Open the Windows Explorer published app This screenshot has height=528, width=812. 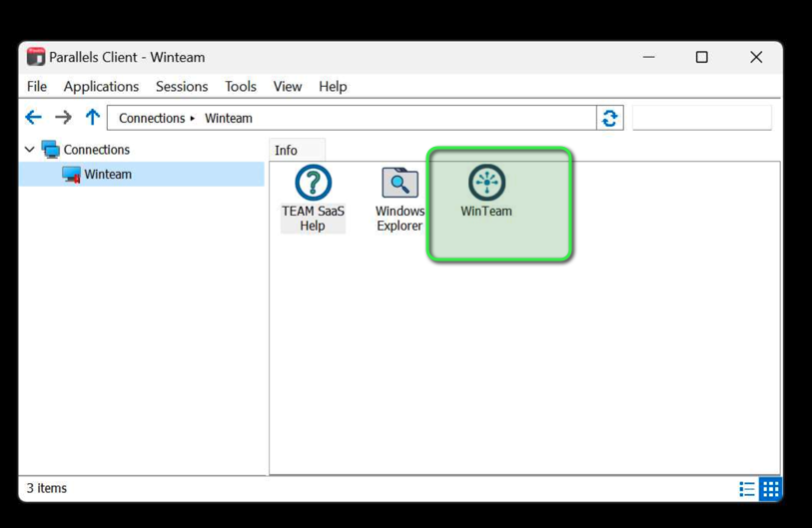(x=400, y=199)
